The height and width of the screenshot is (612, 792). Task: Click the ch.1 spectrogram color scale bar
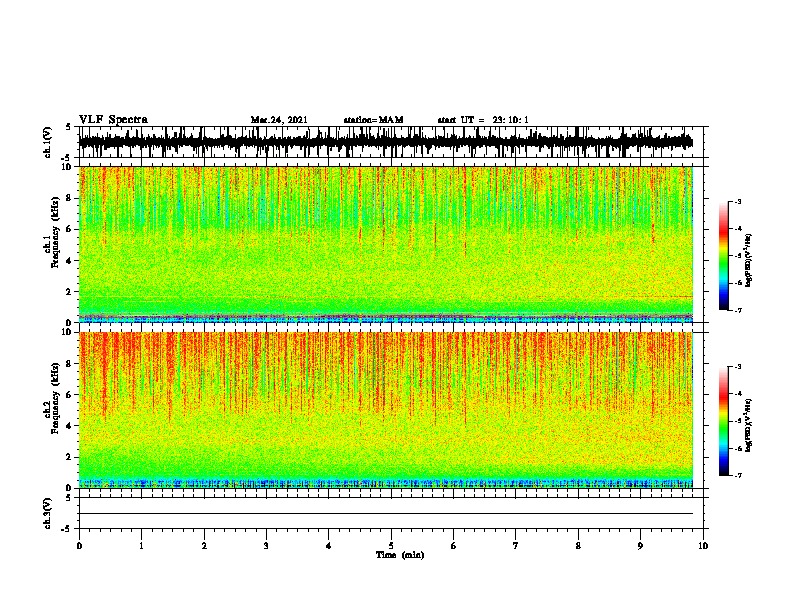coord(723,255)
